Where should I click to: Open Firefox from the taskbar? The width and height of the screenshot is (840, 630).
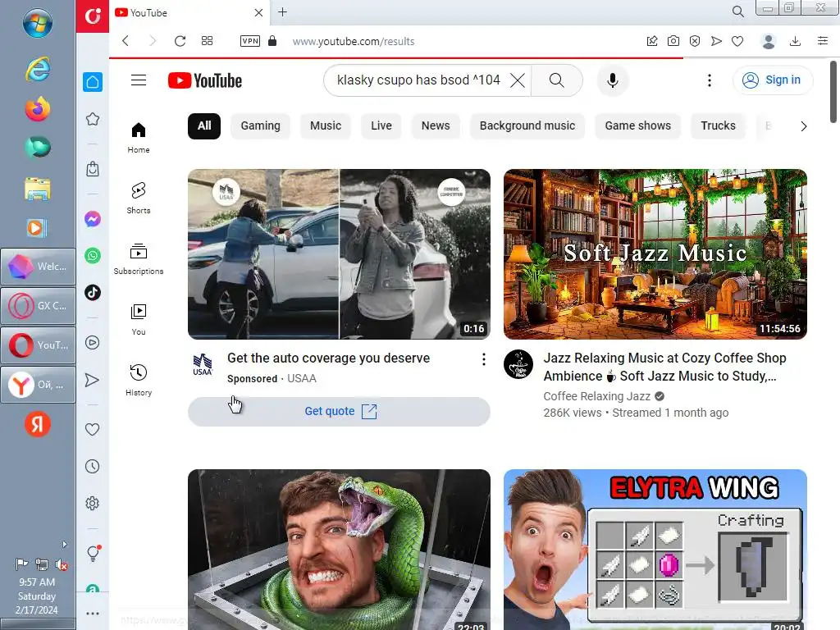[38, 109]
